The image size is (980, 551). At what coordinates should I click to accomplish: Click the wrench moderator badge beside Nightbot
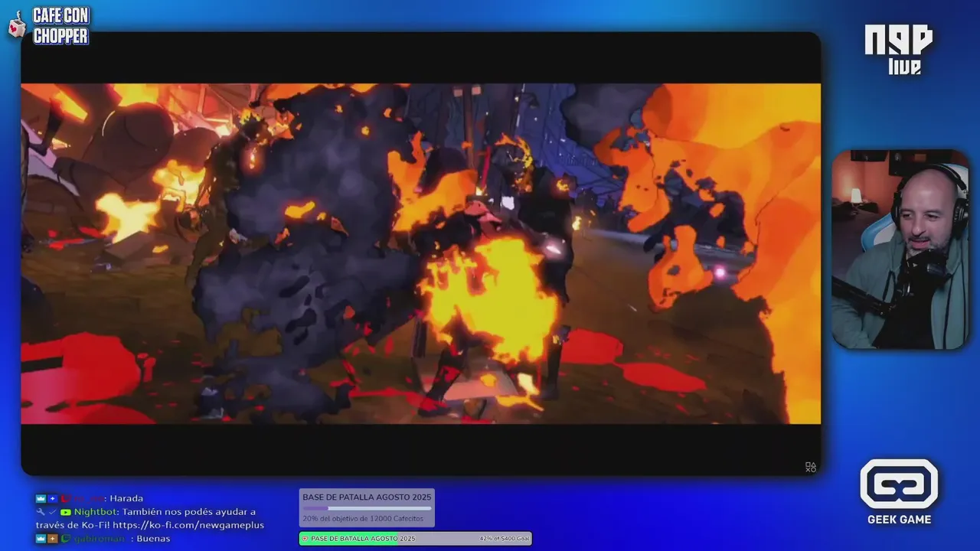pyautogui.click(x=40, y=512)
